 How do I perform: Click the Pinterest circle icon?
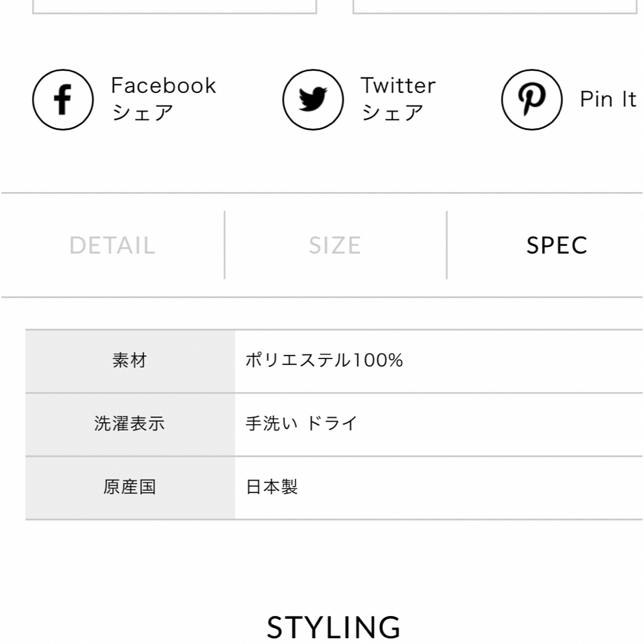tap(532, 100)
